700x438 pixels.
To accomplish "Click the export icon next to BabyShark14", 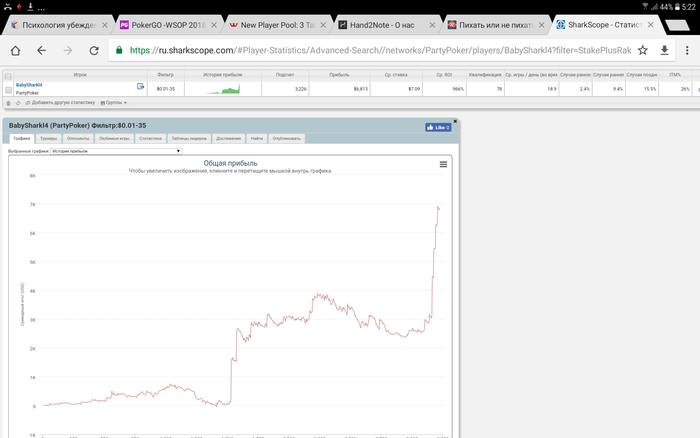I will pyautogui.click(x=141, y=86).
